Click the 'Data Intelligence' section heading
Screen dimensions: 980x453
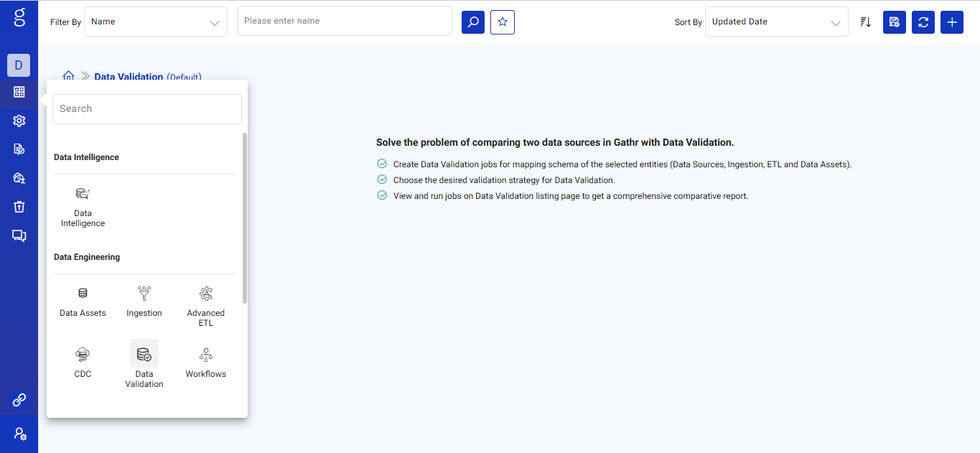pyautogui.click(x=86, y=157)
